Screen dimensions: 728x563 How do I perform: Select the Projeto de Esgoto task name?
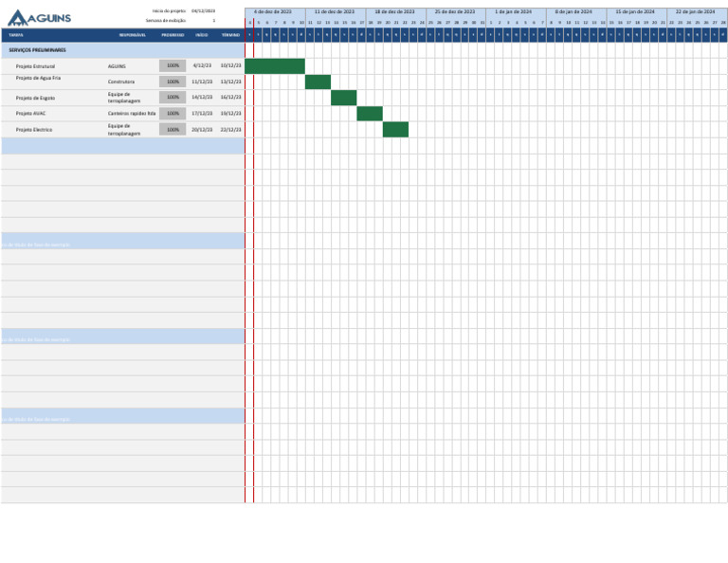(x=35, y=98)
